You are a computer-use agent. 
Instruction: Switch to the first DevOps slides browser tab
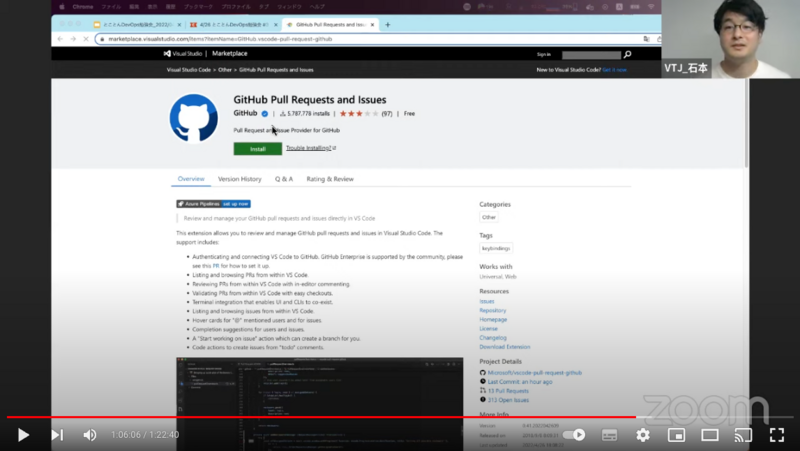tap(137, 24)
